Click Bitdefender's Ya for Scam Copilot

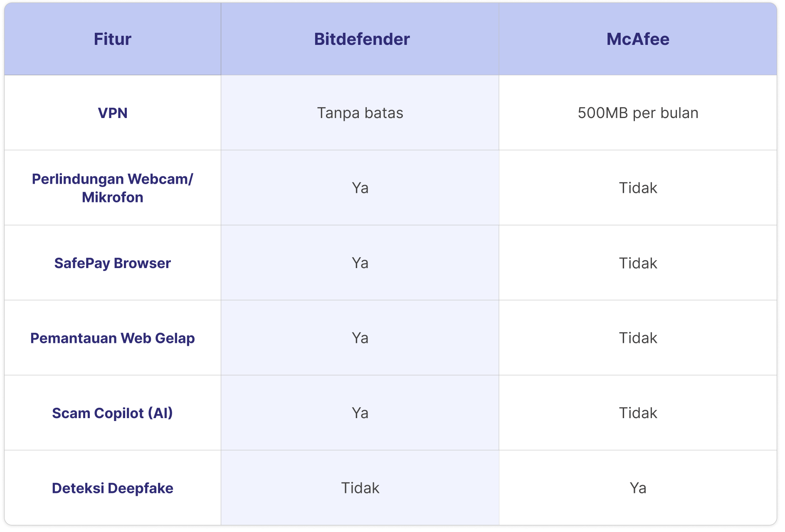pos(360,413)
